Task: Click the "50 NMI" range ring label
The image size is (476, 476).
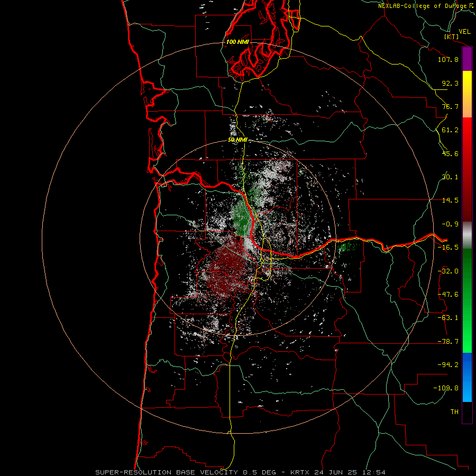Action: click(x=237, y=140)
